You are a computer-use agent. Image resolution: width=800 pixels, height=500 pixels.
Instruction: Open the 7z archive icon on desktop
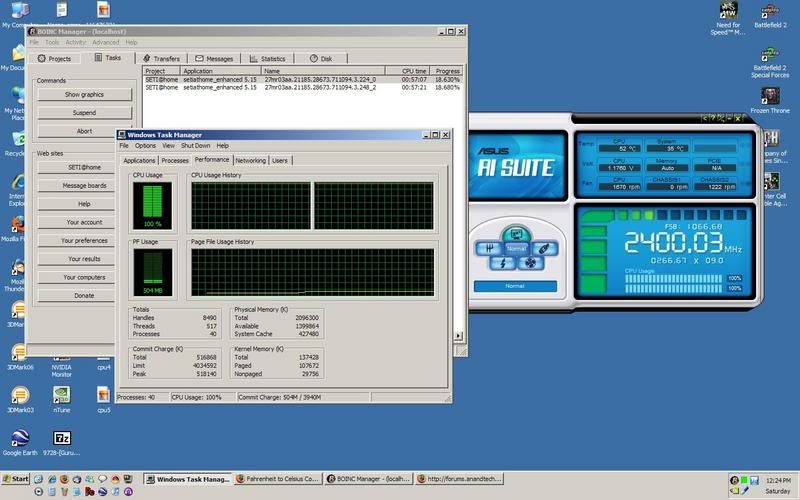click(62, 442)
